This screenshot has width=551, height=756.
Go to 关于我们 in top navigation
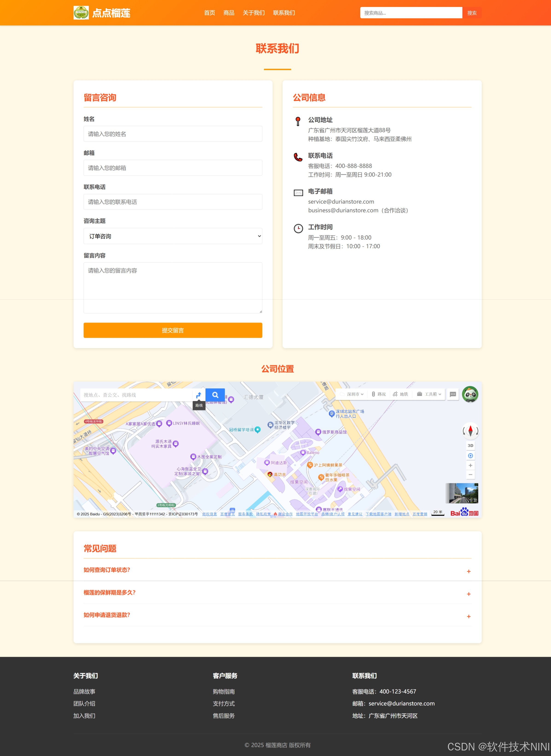254,13
